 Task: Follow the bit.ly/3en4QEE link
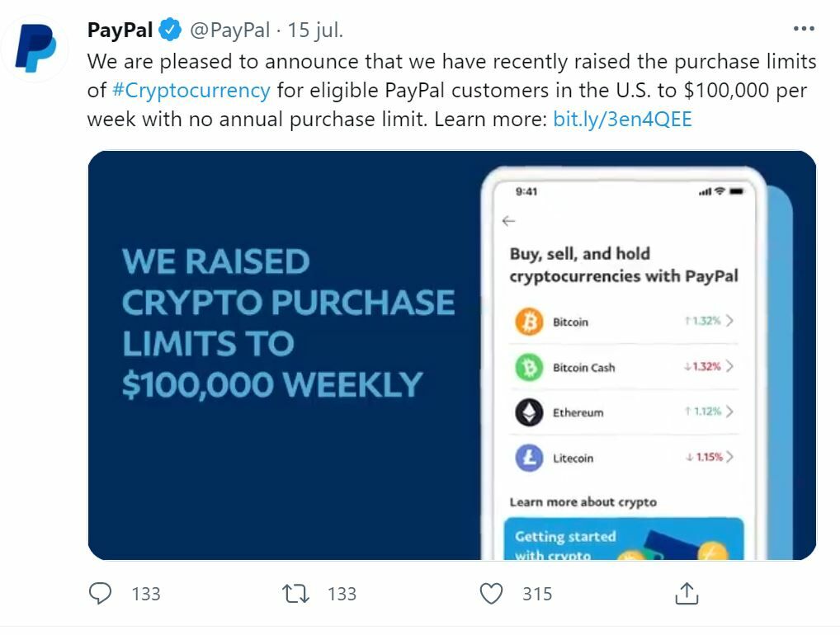(x=622, y=119)
